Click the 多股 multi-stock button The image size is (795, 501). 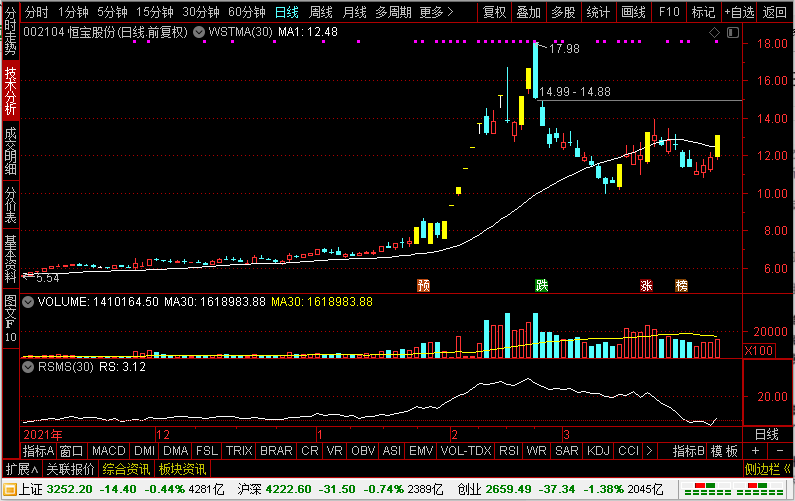tap(563, 12)
